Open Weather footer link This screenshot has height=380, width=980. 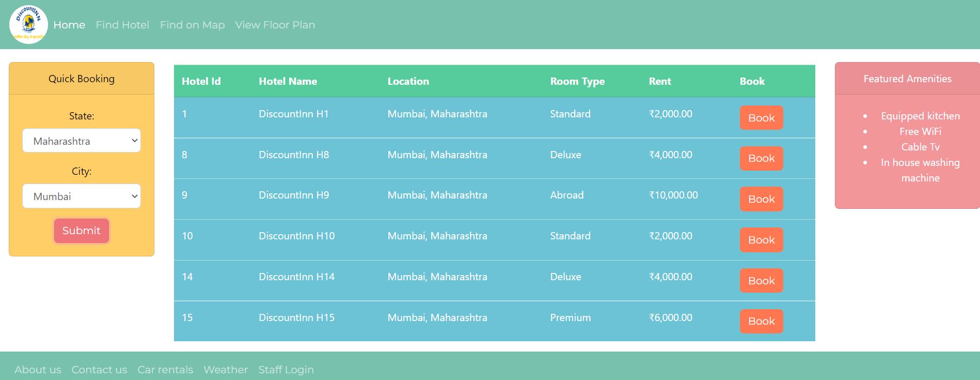coord(226,370)
